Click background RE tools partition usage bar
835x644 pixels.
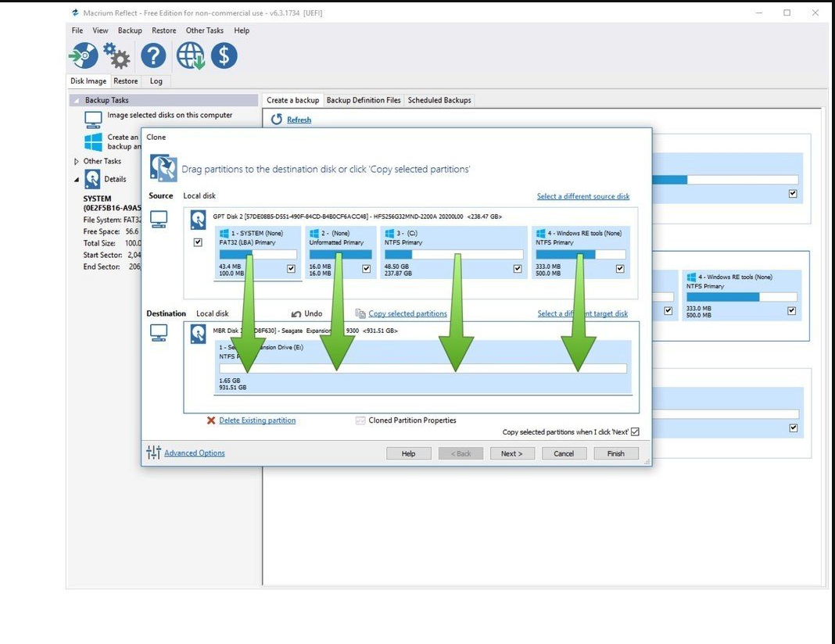(x=742, y=297)
